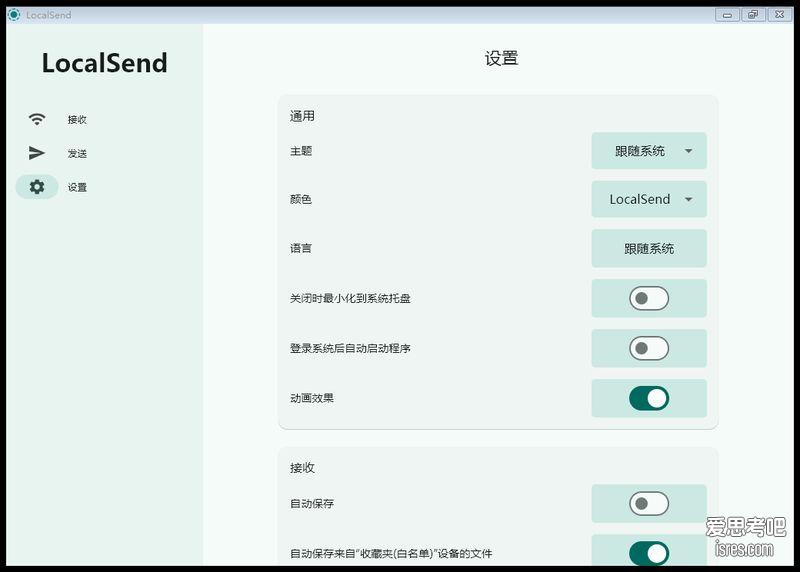Click the paper-plane send icon
800x572 pixels.
click(x=37, y=153)
